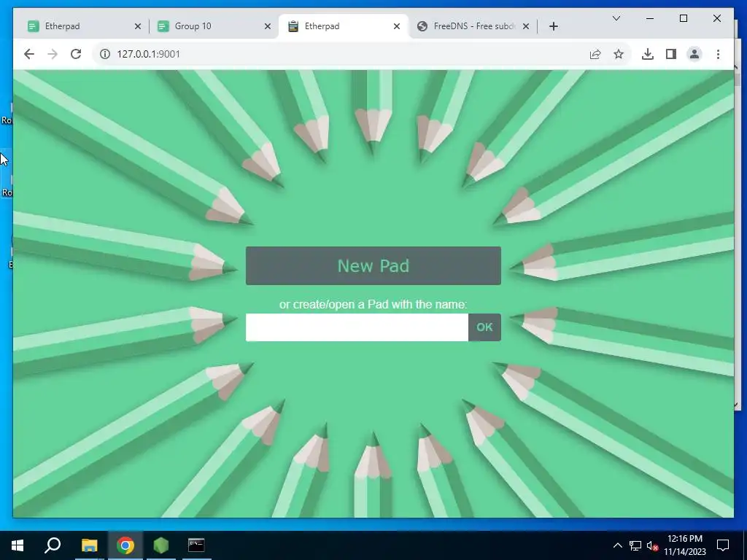
Task: Open File Explorer from taskbar
Action: (89, 545)
